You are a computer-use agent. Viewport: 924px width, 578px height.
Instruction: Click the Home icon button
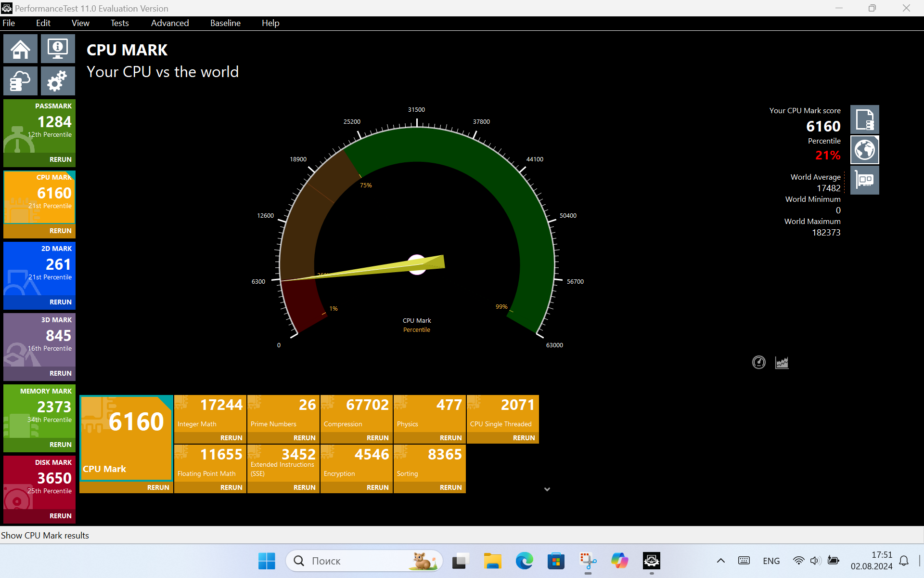coord(20,49)
